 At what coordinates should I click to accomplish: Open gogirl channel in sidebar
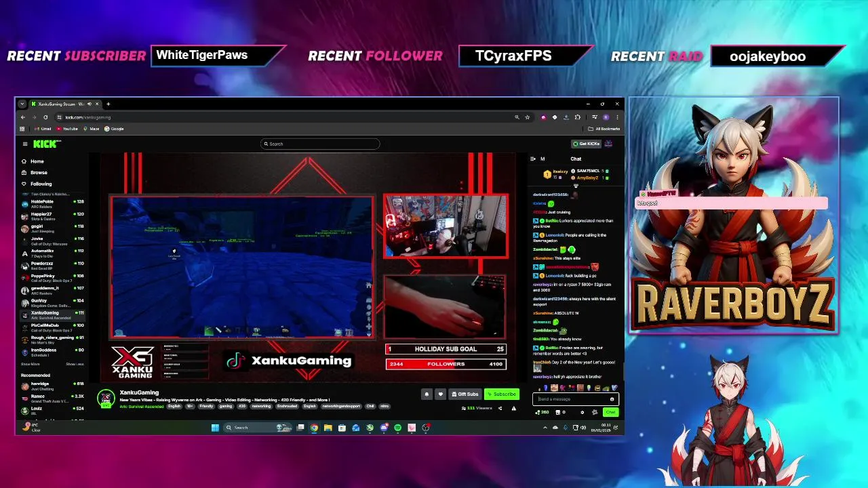pyautogui.click(x=53, y=228)
